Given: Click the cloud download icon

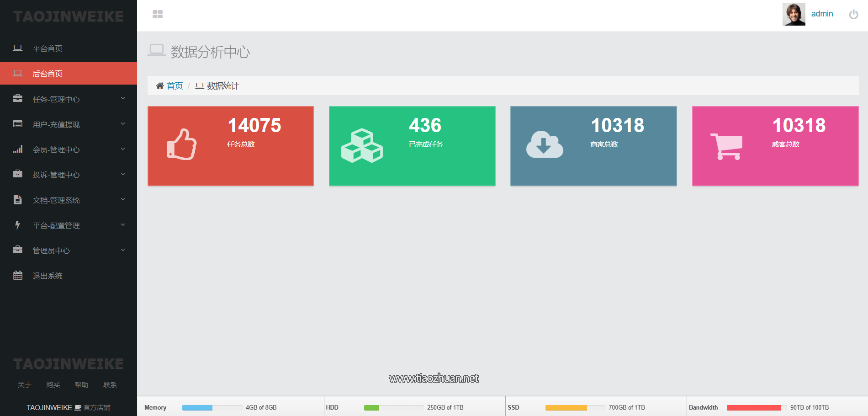Looking at the screenshot, I should [545, 144].
